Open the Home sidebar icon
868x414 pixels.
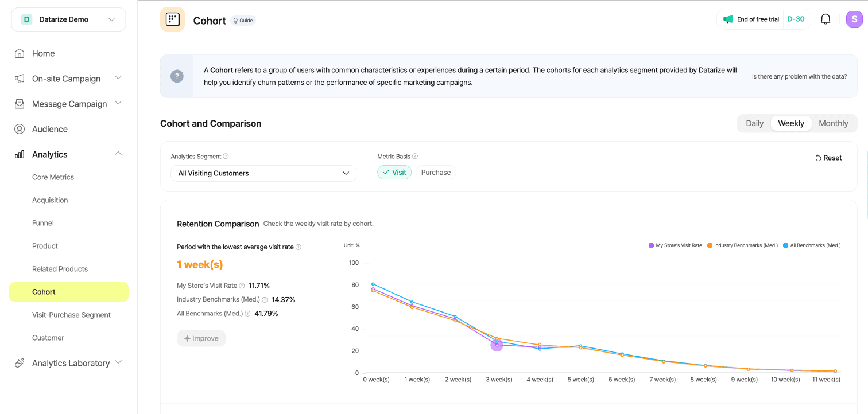pos(20,53)
